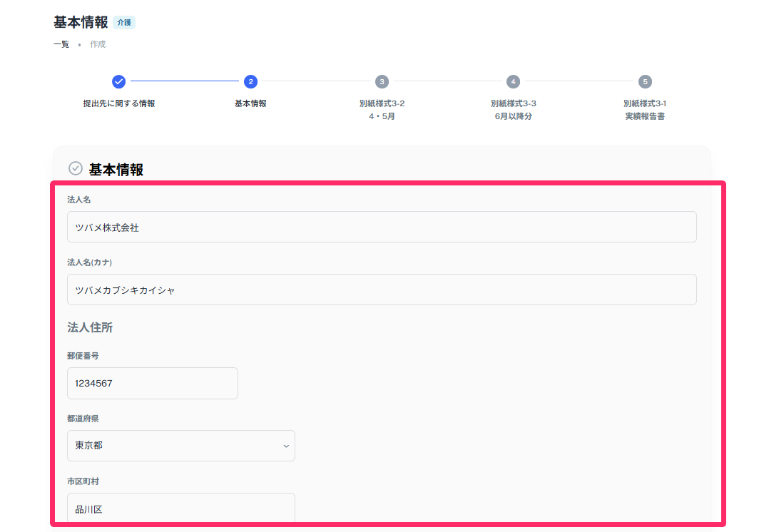The image size is (764, 532).
Task: Click the 東京都 dropdown chevron arrow
Action: (286, 446)
